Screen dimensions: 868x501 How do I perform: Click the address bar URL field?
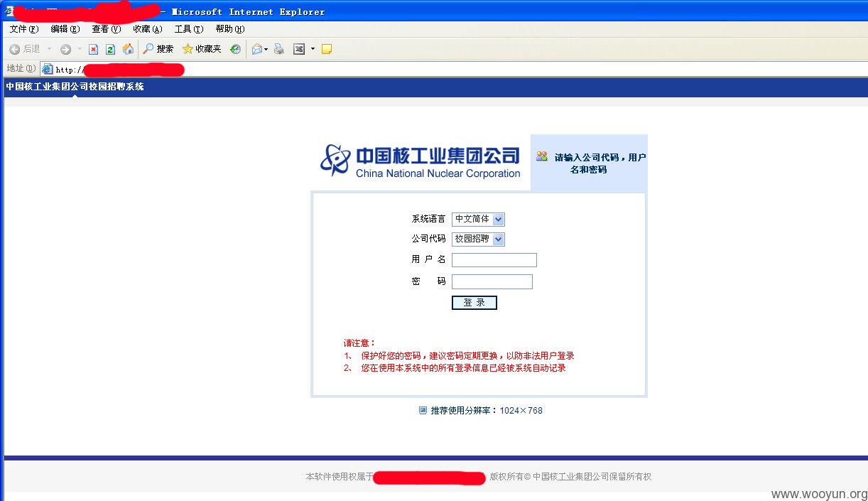coord(455,69)
